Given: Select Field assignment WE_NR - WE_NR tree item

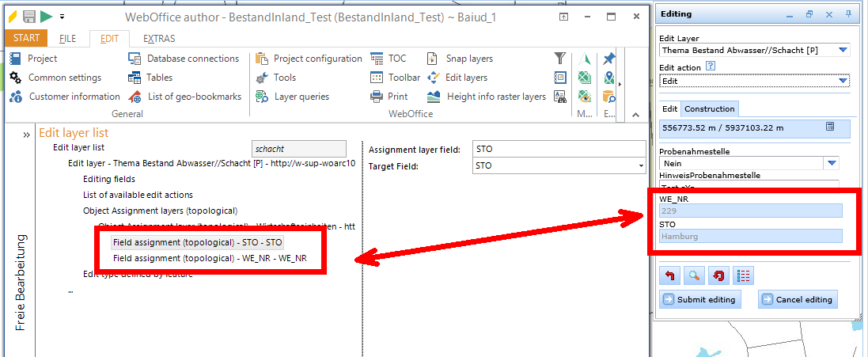Looking at the screenshot, I should point(210,258).
